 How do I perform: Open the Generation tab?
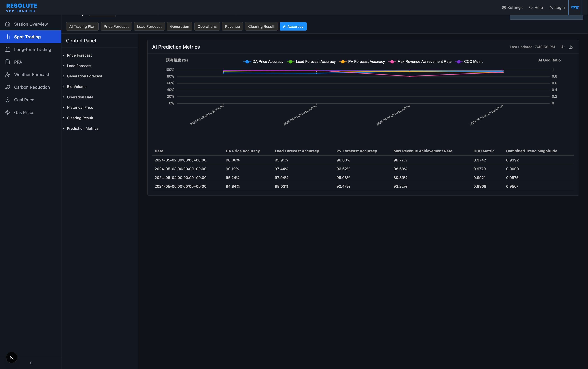tap(180, 26)
